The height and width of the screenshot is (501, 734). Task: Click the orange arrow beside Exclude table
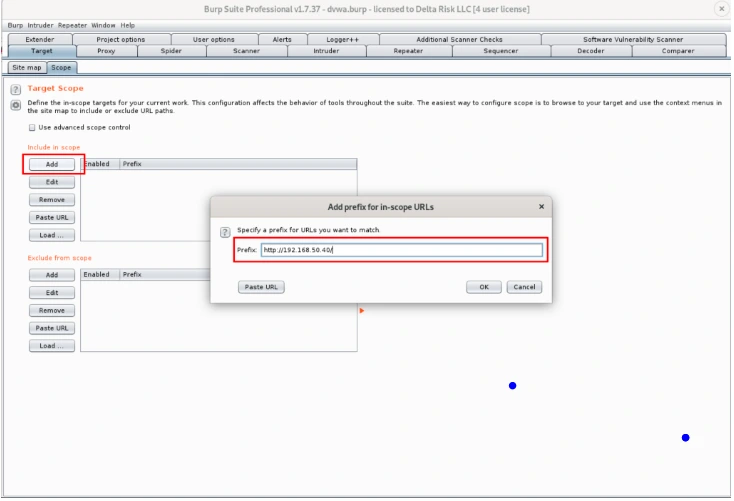(361, 311)
